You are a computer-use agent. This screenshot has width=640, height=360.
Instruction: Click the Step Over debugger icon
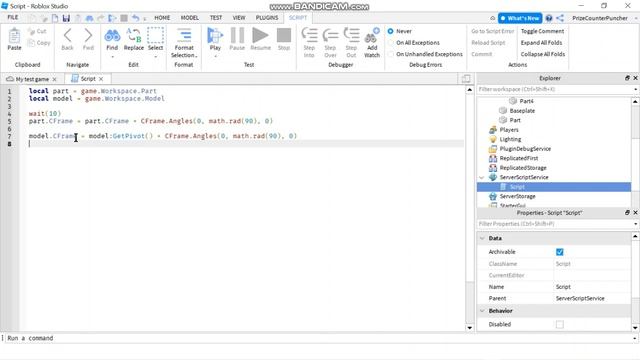(x=330, y=36)
